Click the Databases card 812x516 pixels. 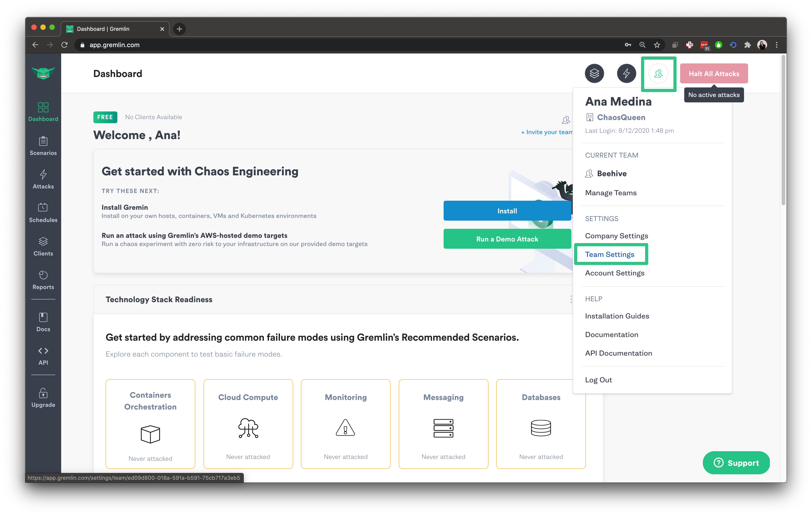541,424
